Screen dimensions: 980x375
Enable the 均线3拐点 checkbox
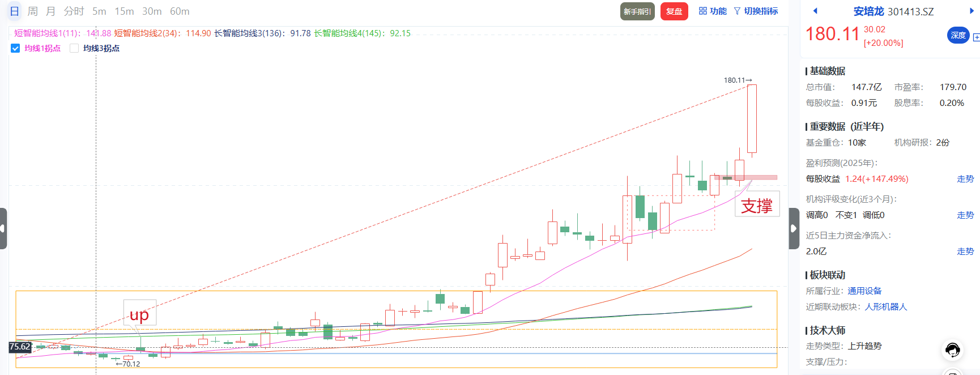coord(74,48)
